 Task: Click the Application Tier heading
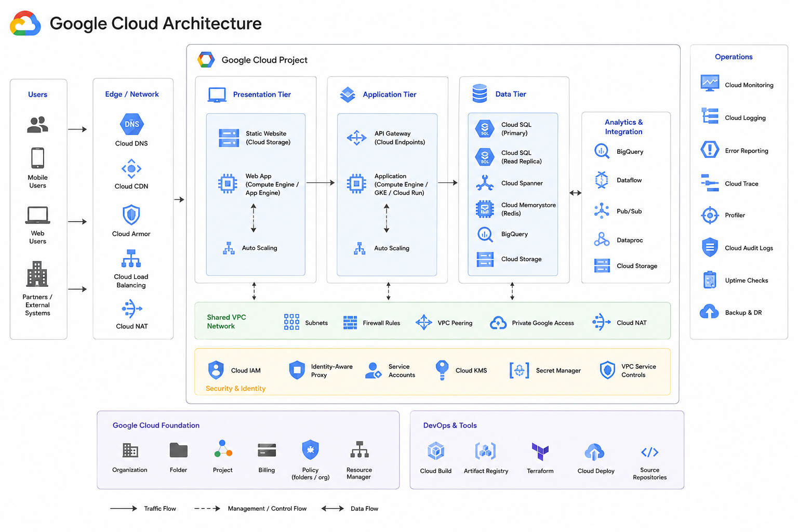pyautogui.click(x=390, y=95)
